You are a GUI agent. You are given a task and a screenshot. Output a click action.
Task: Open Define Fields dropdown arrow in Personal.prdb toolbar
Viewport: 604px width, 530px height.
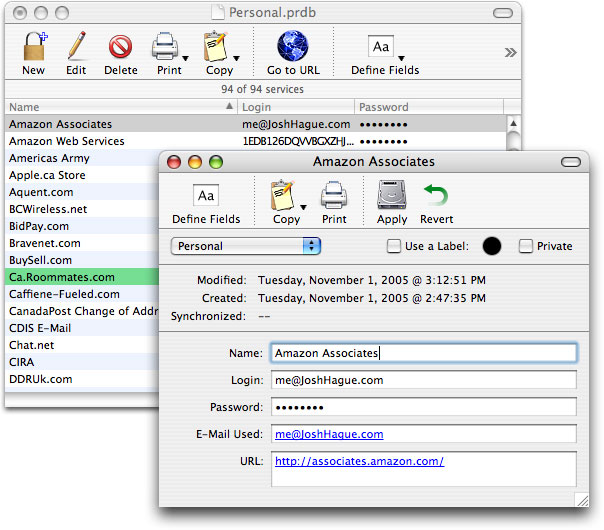[x=401, y=59]
